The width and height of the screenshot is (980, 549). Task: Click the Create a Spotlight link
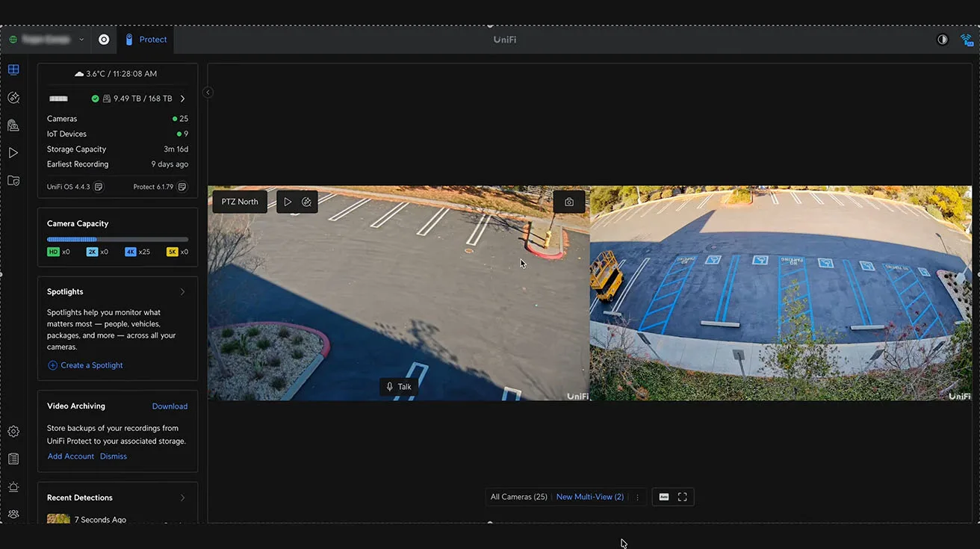tap(91, 365)
